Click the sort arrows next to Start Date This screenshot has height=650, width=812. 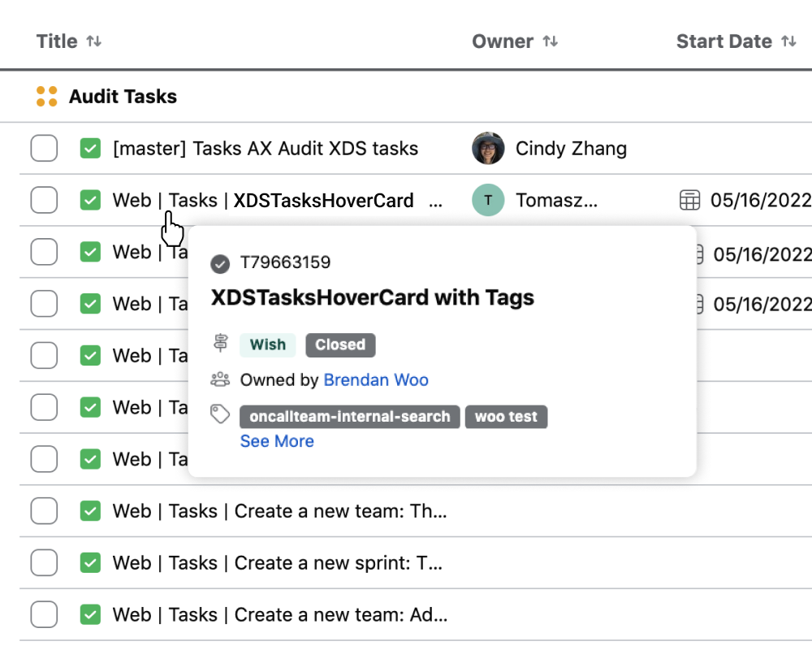(x=788, y=41)
